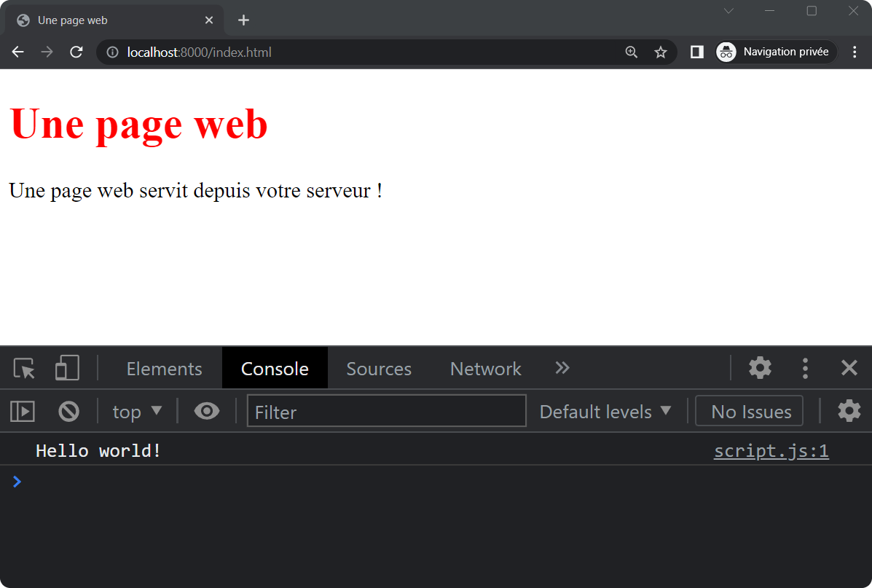Click the address bar URL localhost:8000/index.html
The width and height of the screenshot is (872, 588).
click(199, 52)
